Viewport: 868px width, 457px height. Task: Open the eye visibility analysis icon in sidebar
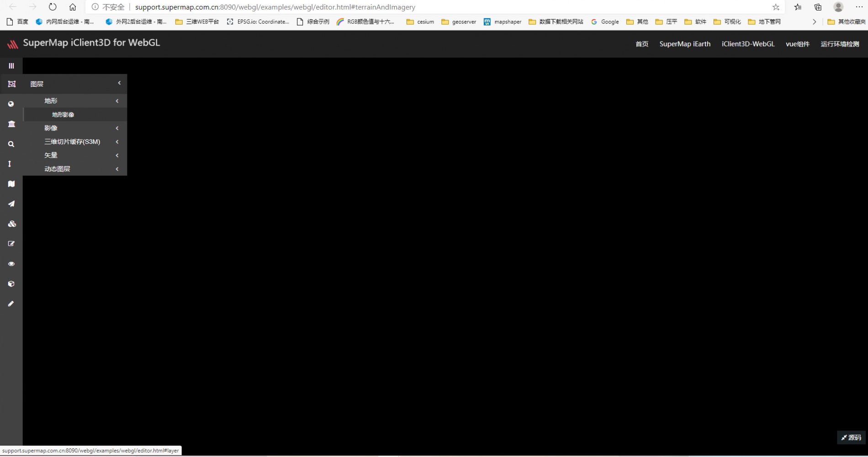tap(11, 264)
